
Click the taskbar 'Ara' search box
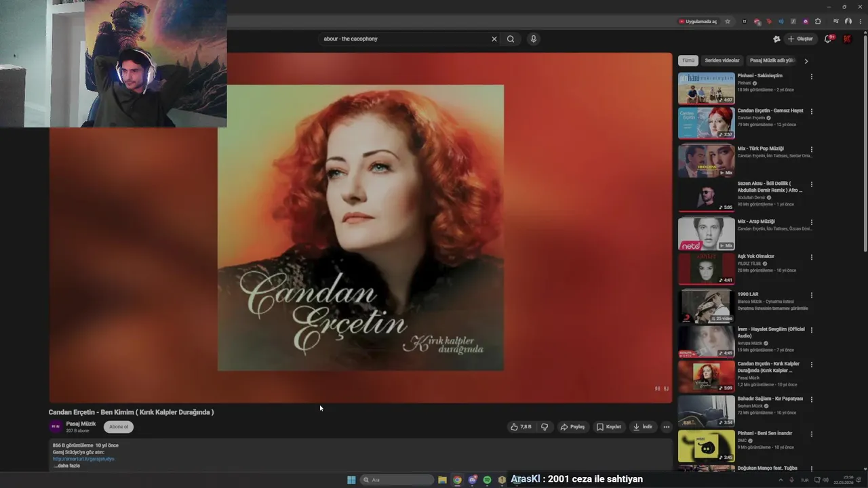397,480
